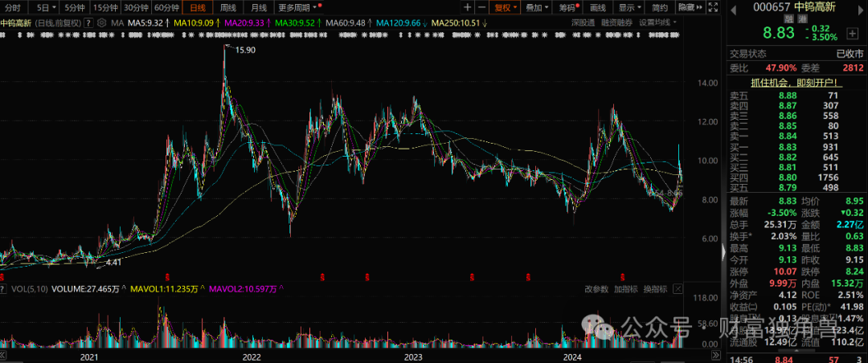Go to previous stock arrow

(x=734, y=8)
